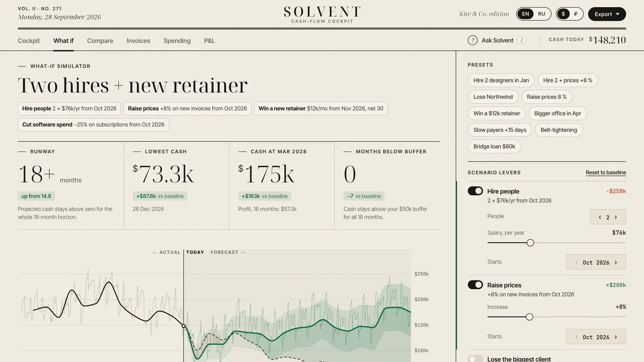Click the Hire people scenario chip
This screenshot has width=644, height=362.
[x=69, y=109]
